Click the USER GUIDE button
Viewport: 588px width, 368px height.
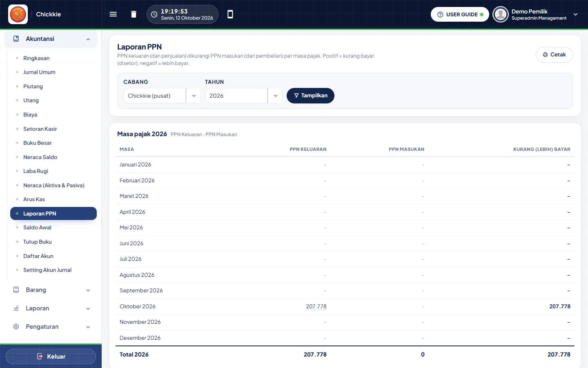coord(460,14)
